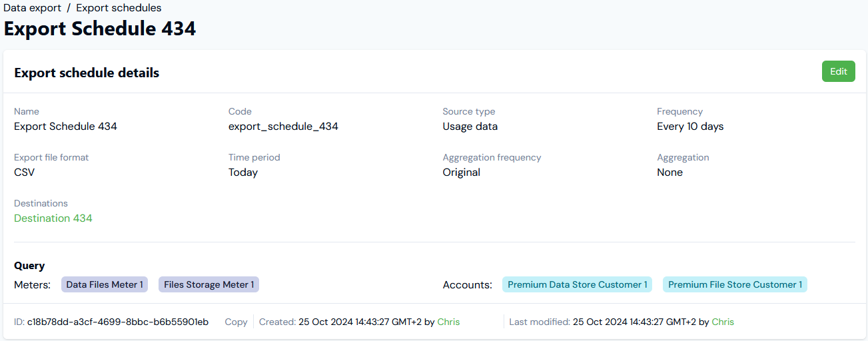Click the CSV export file format value
The height and width of the screenshot is (341, 868).
[x=24, y=172]
